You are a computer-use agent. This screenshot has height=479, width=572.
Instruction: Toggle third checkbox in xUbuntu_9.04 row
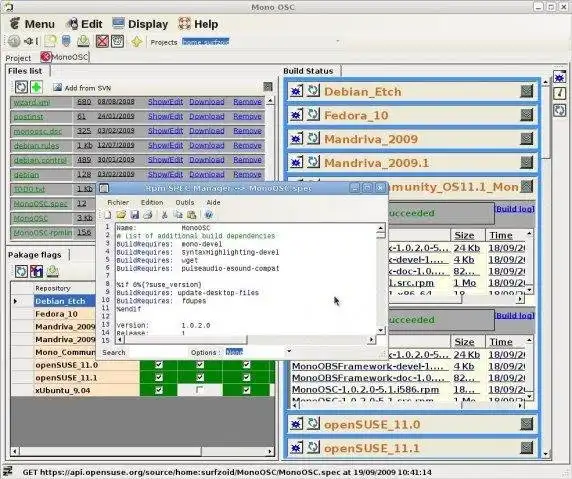[247, 390]
